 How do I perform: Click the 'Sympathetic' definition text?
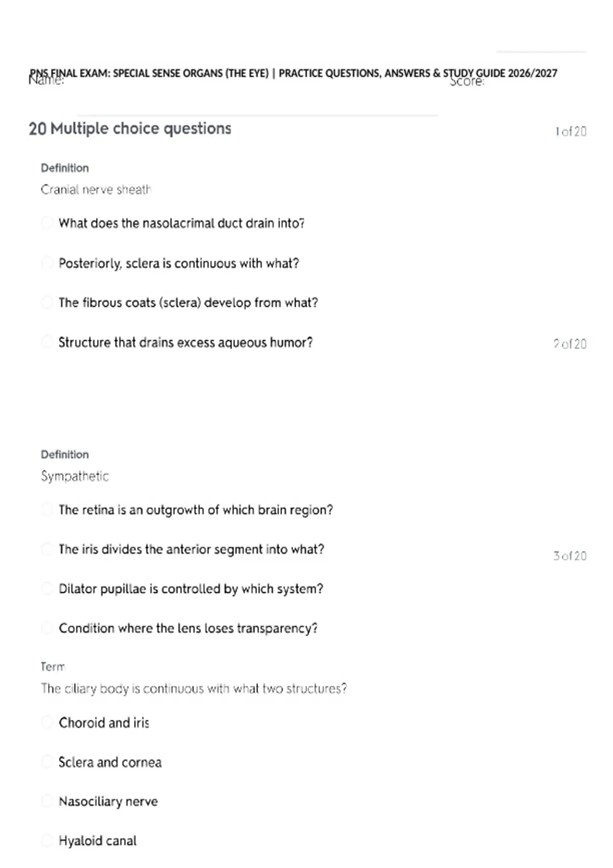(75, 476)
